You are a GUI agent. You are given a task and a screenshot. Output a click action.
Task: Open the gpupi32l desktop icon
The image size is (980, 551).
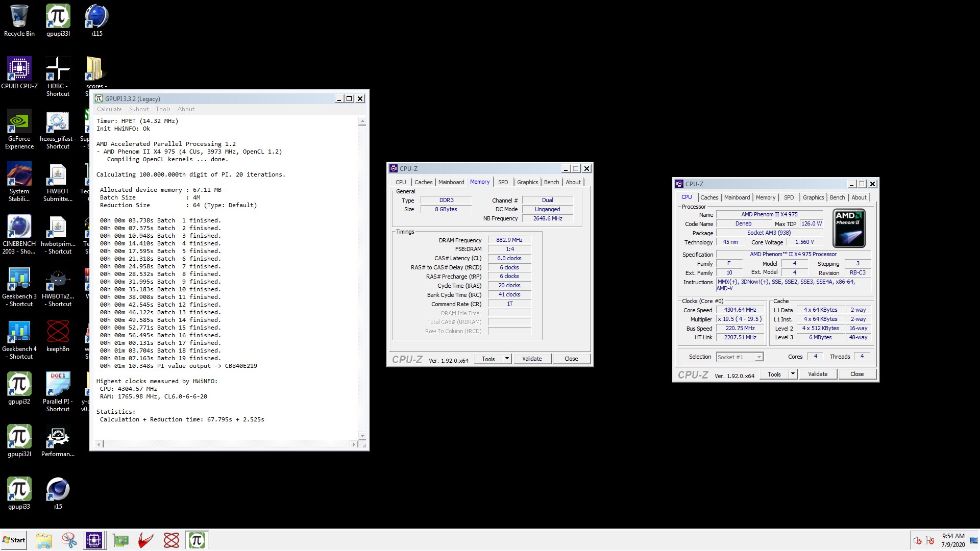pyautogui.click(x=19, y=441)
